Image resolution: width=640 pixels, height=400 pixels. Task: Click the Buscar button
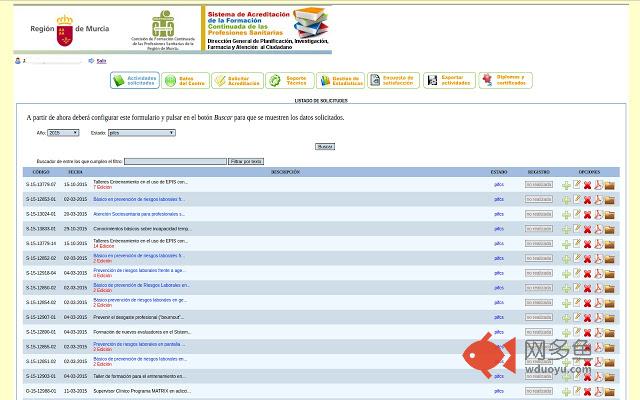pos(325,147)
